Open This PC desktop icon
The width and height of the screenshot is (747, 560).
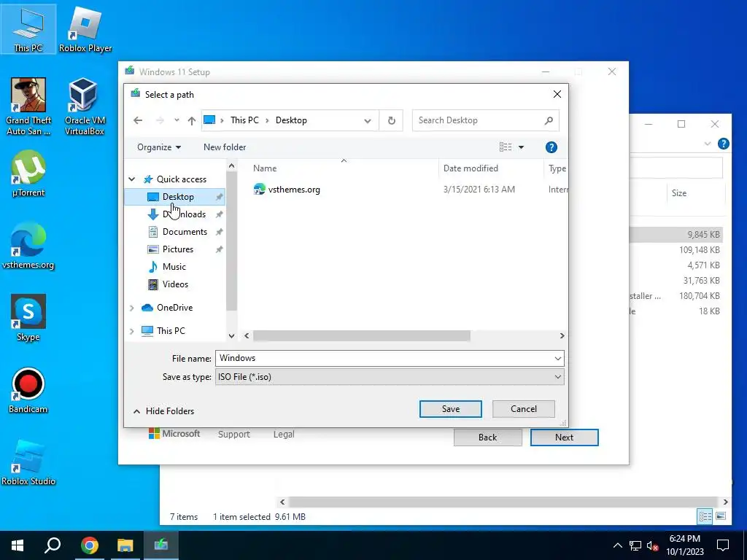tap(28, 29)
